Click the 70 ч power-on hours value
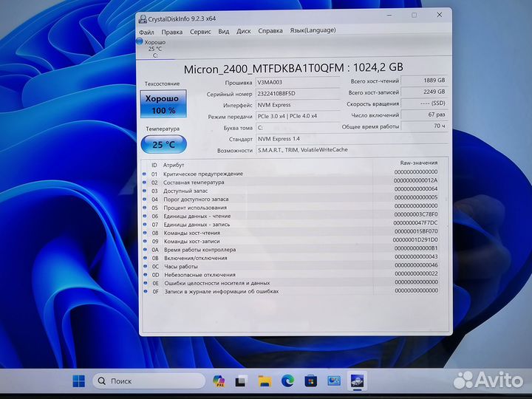This screenshot has height=399, width=532. pos(424,126)
